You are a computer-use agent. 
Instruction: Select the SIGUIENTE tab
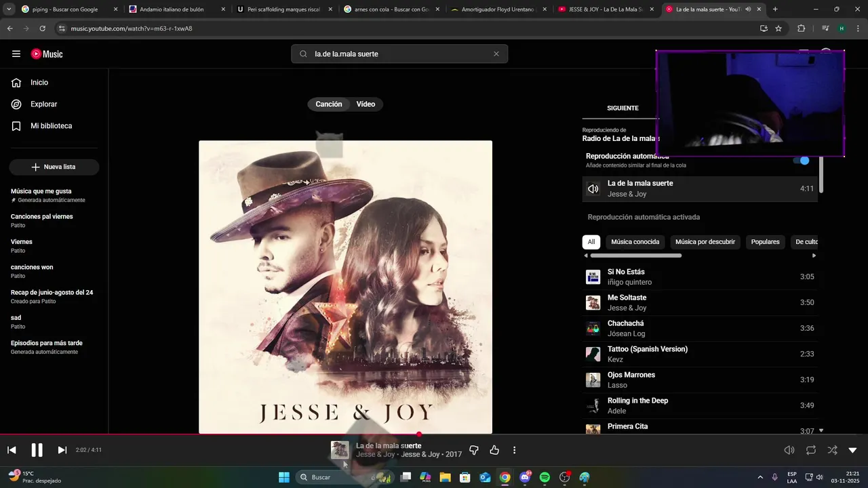[623, 108]
